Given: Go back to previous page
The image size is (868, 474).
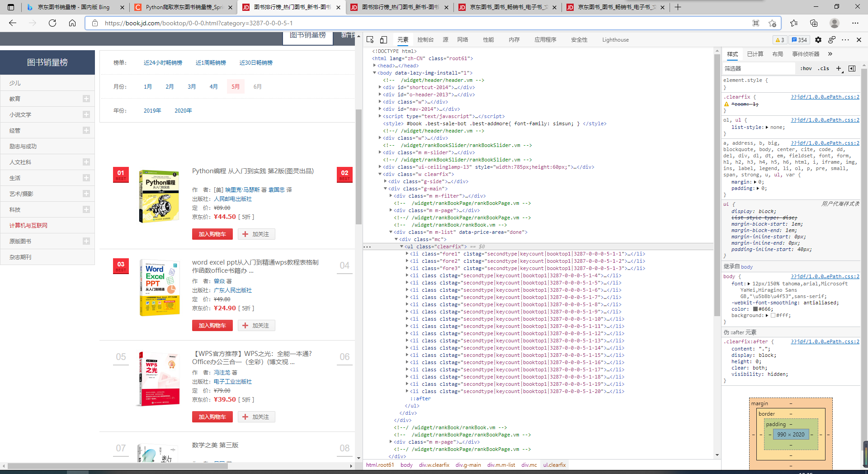Looking at the screenshot, I should 13,23.
